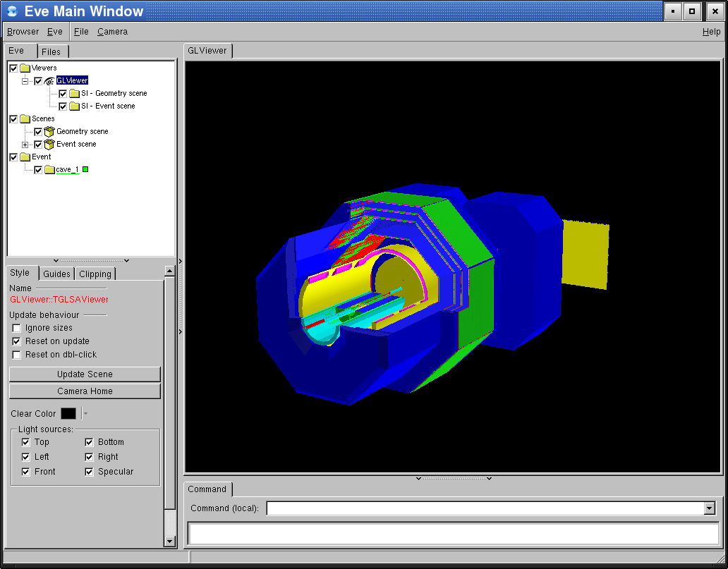728x569 pixels.
Task: Enable the Ignore sizes checkbox
Action: pyautogui.click(x=17, y=328)
